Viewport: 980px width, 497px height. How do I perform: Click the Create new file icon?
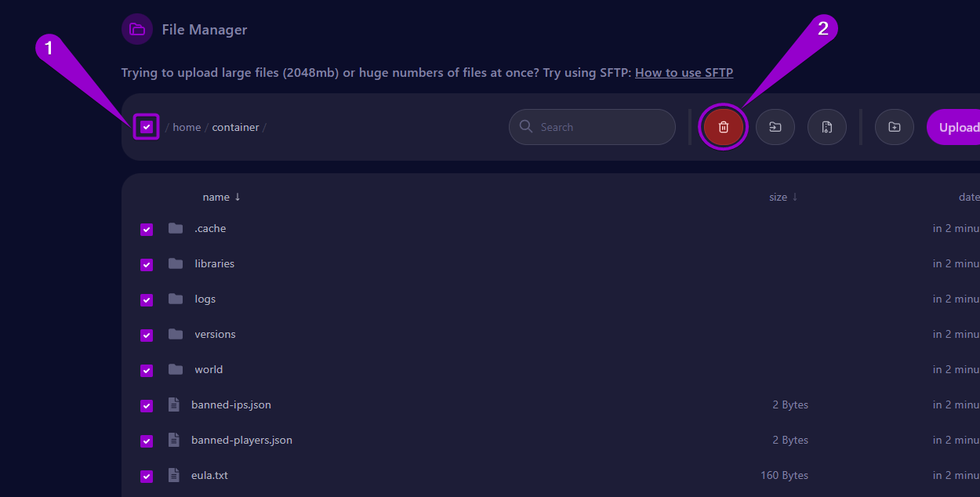pos(826,126)
